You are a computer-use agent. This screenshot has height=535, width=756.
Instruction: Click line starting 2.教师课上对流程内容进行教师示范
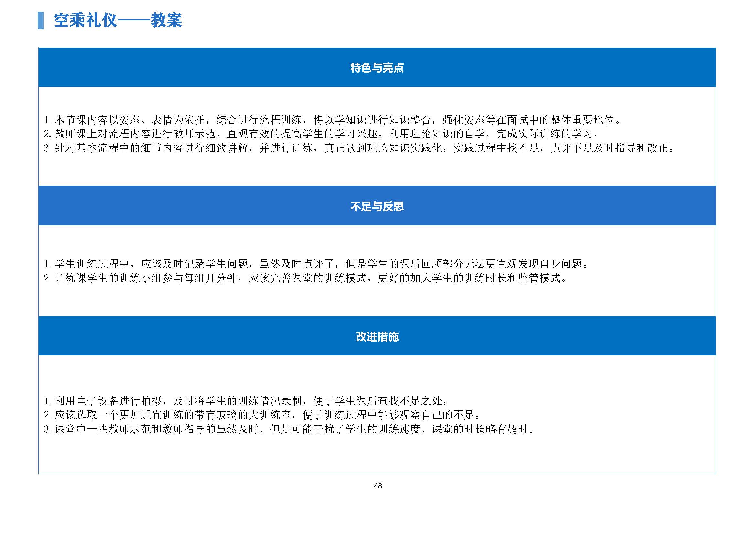321,134
